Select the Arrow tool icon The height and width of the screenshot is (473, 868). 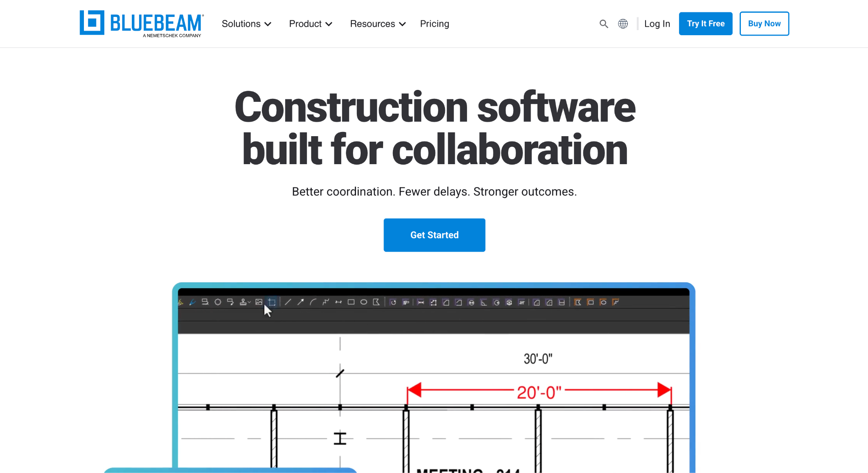pos(300,302)
